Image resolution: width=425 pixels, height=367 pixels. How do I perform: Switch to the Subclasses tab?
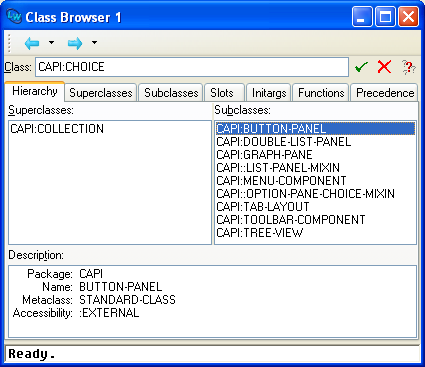(171, 93)
